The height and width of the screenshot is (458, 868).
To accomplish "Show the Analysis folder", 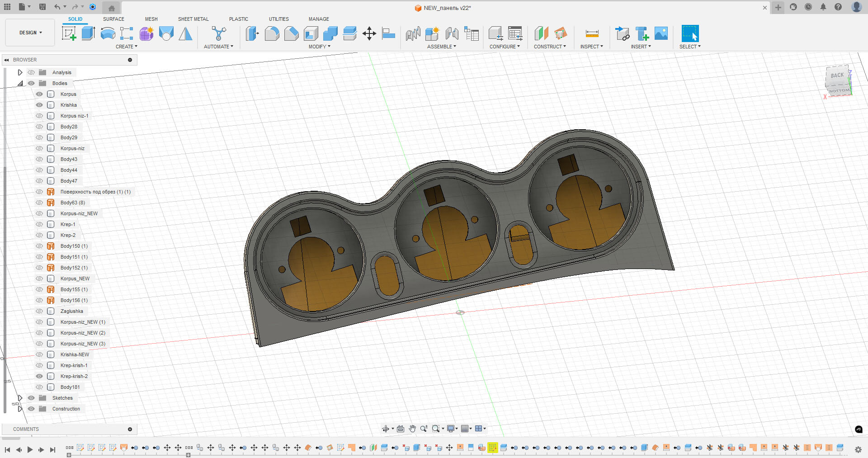I will [31, 72].
